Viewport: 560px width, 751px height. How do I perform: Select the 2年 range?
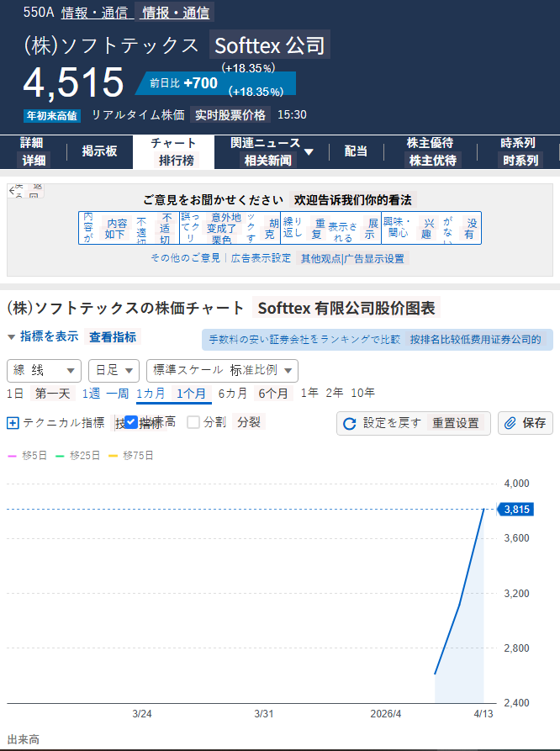tap(335, 393)
